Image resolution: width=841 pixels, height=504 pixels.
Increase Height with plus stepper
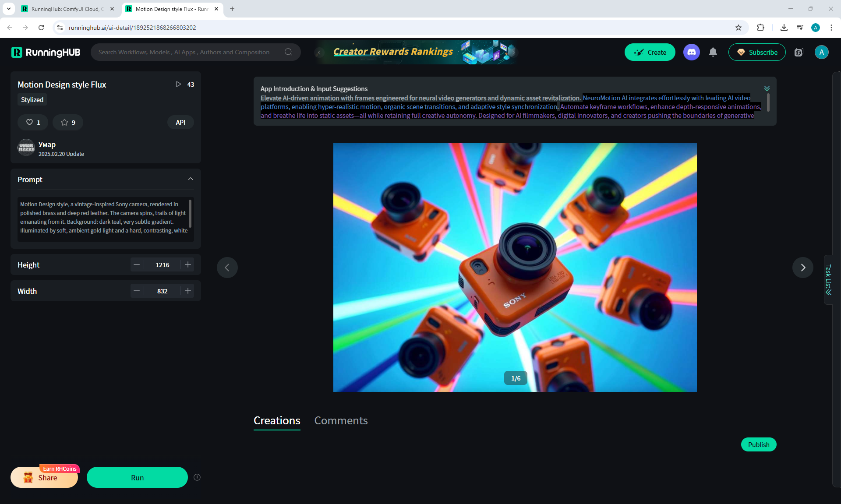click(x=188, y=264)
